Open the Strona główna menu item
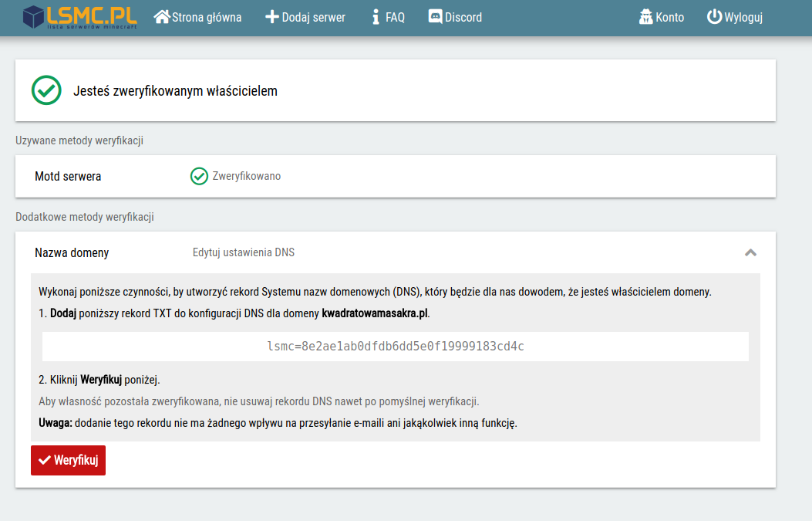 [x=206, y=17]
